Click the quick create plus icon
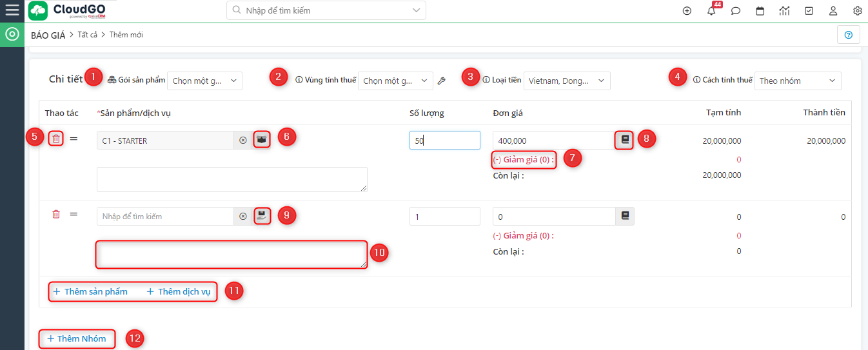Screen dimensions: 868x350 click(x=687, y=11)
